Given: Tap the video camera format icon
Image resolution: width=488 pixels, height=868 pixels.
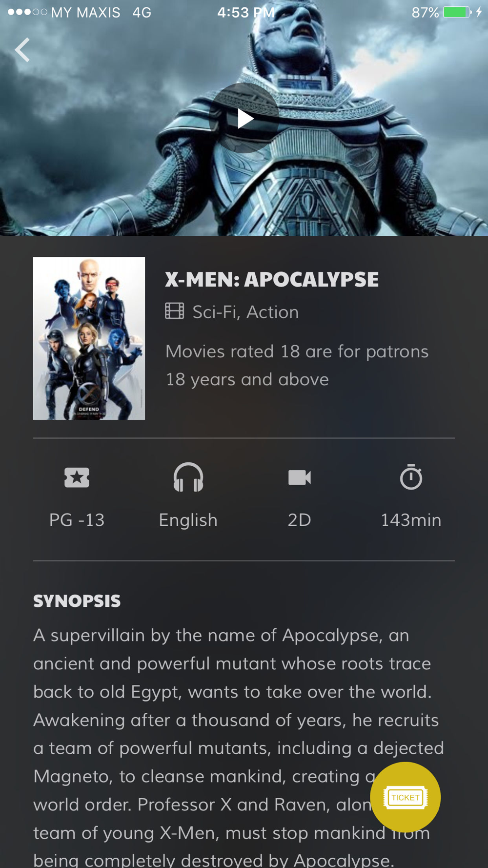Looking at the screenshot, I should [x=300, y=477].
